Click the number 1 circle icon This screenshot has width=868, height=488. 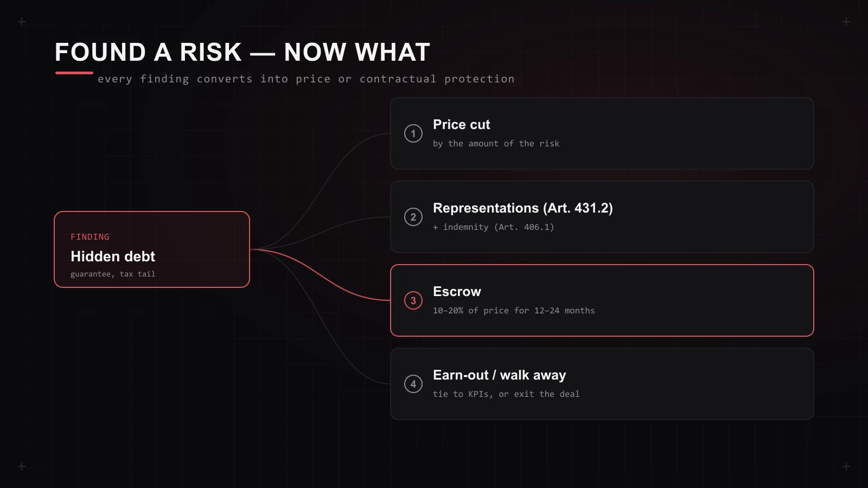coord(413,133)
